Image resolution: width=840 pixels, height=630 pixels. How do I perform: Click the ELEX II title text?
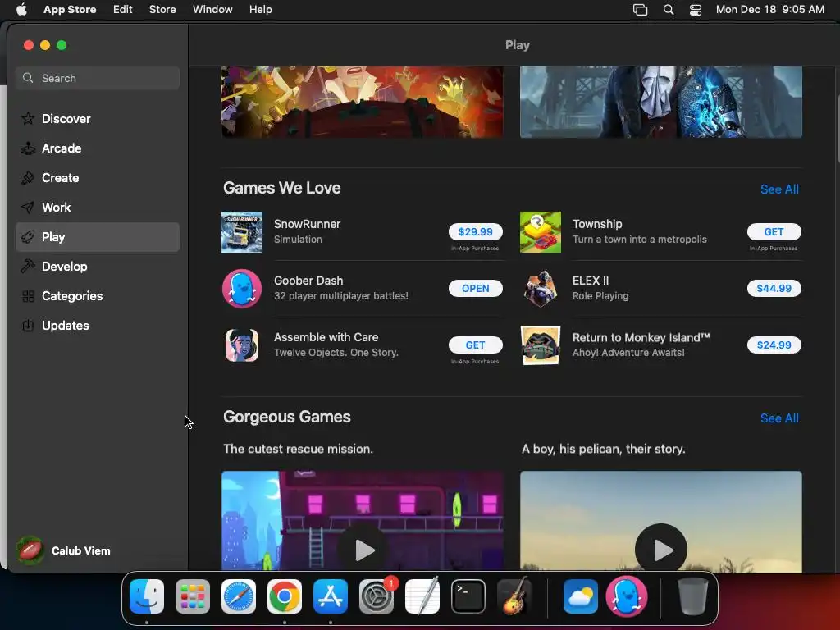point(591,281)
